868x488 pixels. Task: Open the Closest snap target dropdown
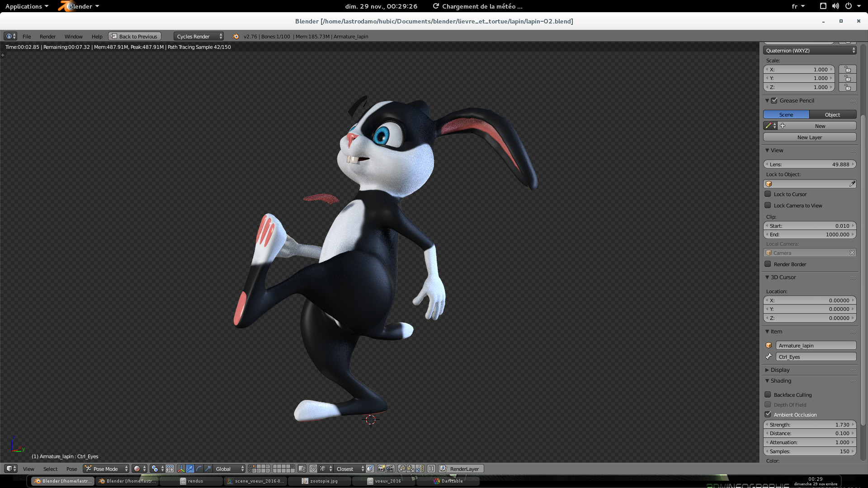pyautogui.click(x=350, y=469)
